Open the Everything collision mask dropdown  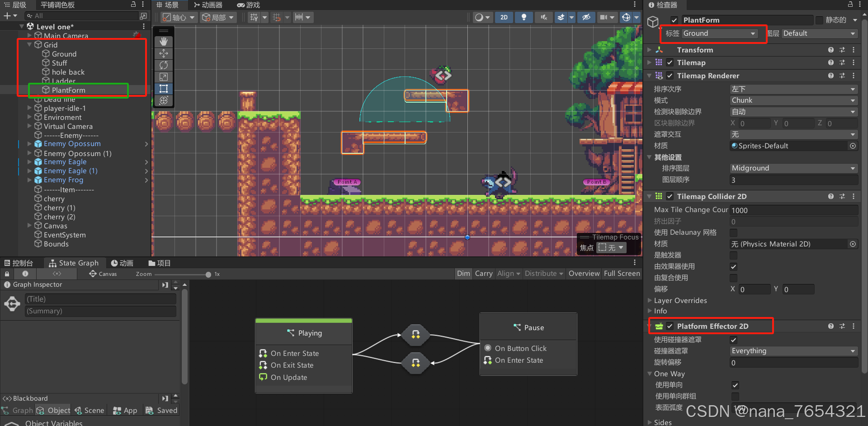(x=793, y=350)
